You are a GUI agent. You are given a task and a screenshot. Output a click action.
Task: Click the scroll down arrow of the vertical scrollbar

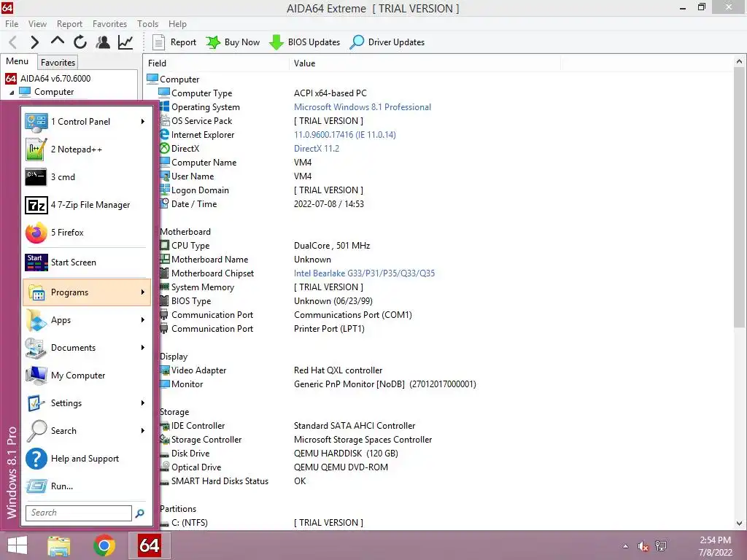(739, 523)
